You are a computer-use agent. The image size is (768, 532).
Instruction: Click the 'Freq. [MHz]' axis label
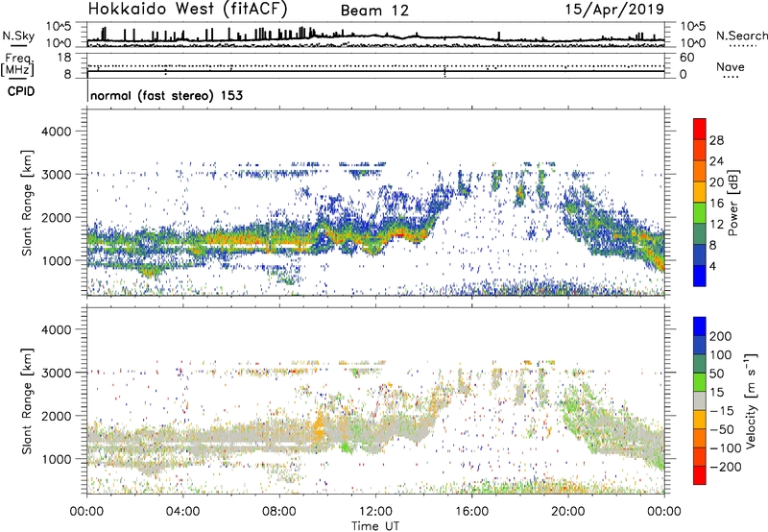pyautogui.click(x=17, y=65)
